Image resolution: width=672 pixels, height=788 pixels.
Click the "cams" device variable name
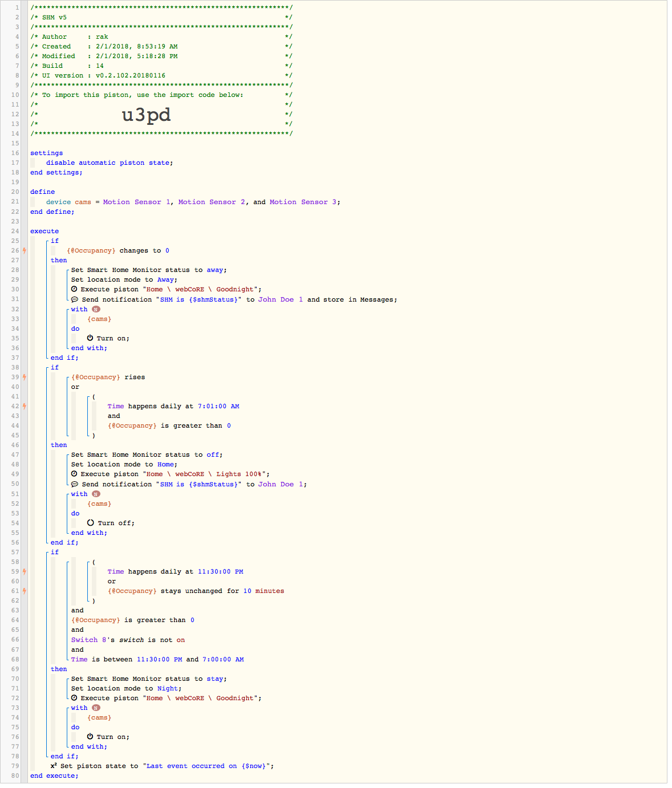click(x=83, y=202)
